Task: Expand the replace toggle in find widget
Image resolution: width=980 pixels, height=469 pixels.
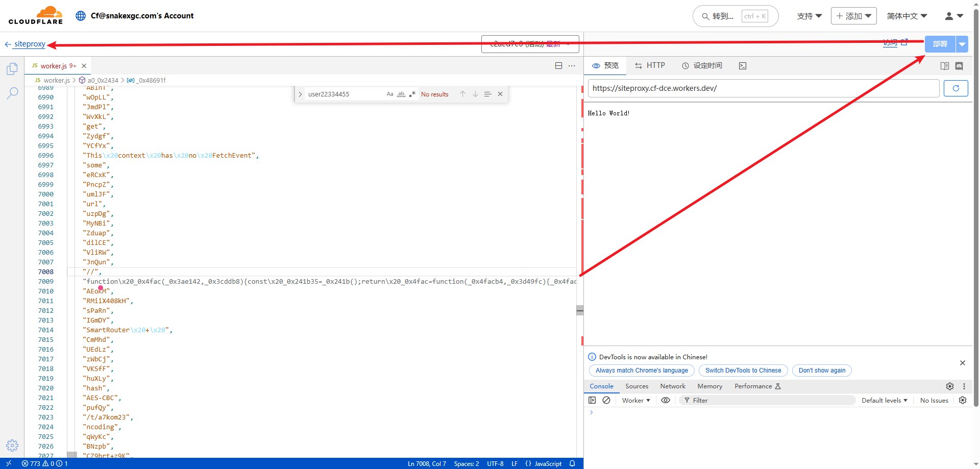Action: pos(300,94)
